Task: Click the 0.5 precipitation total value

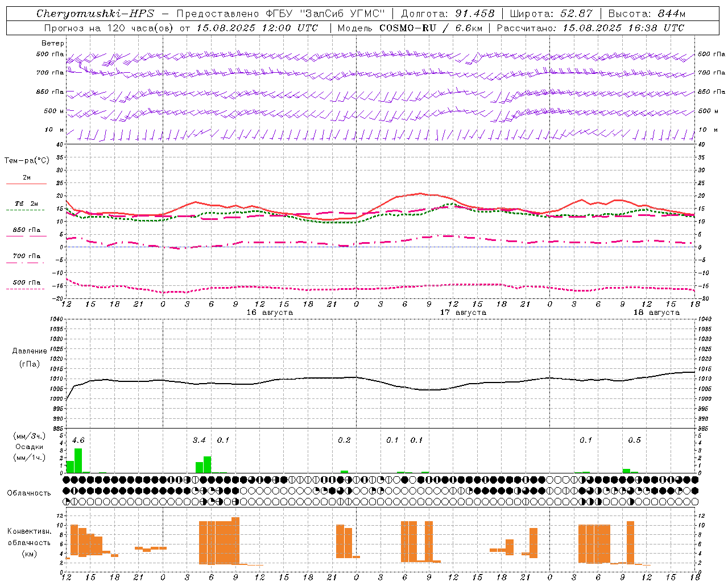Action: (x=634, y=440)
